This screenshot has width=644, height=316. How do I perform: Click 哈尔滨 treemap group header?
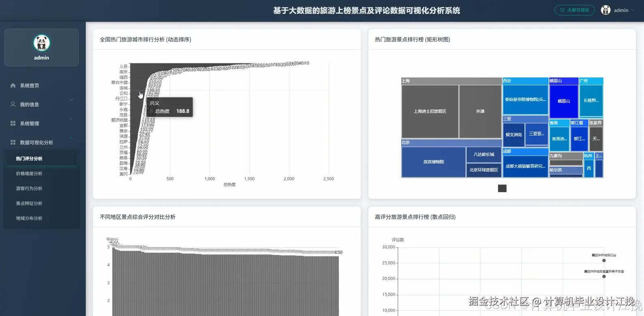coord(566,170)
